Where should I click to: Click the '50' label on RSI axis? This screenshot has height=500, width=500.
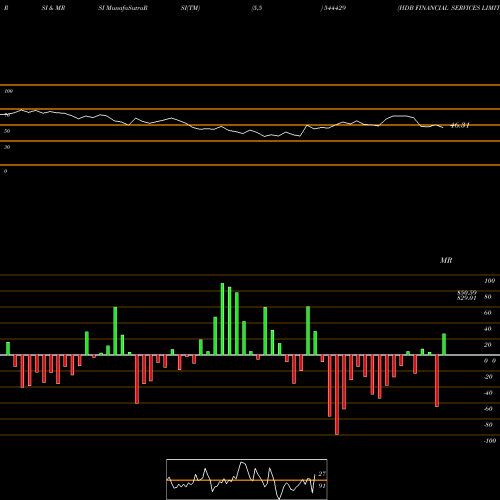pyautogui.click(x=7, y=131)
